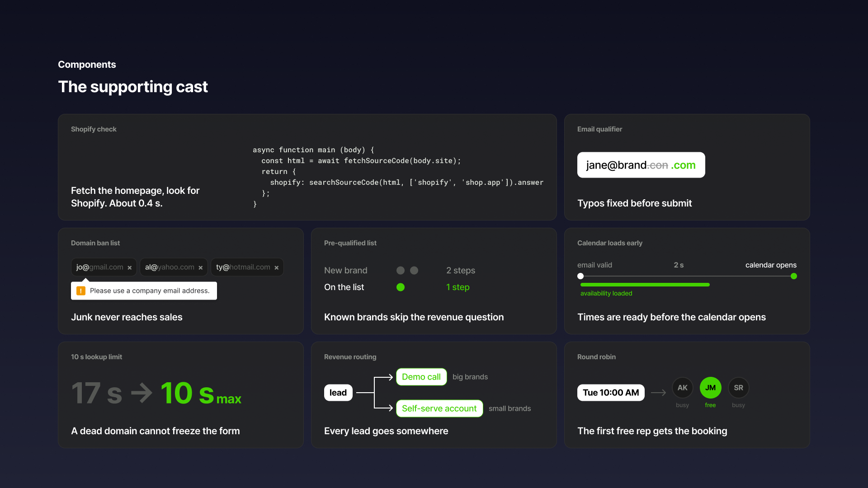Click the Tue 10:00 AM time slot
Viewport: 868px width, 488px height.
click(611, 393)
